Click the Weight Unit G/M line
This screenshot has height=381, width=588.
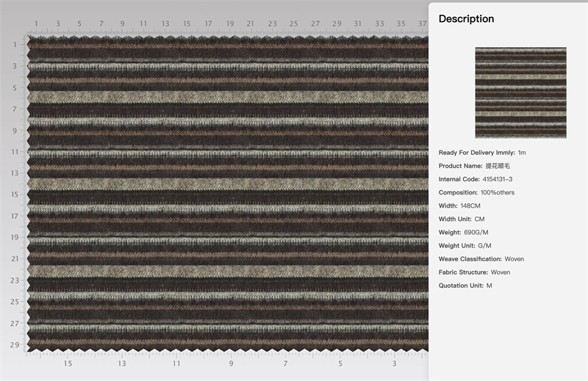pyautogui.click(x=465, y=246)
